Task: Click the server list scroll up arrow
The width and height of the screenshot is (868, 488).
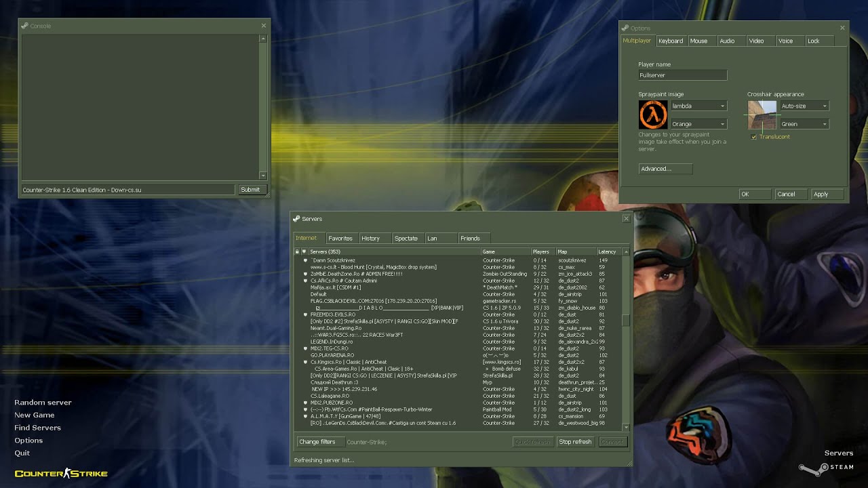Action: coord(626,251)
